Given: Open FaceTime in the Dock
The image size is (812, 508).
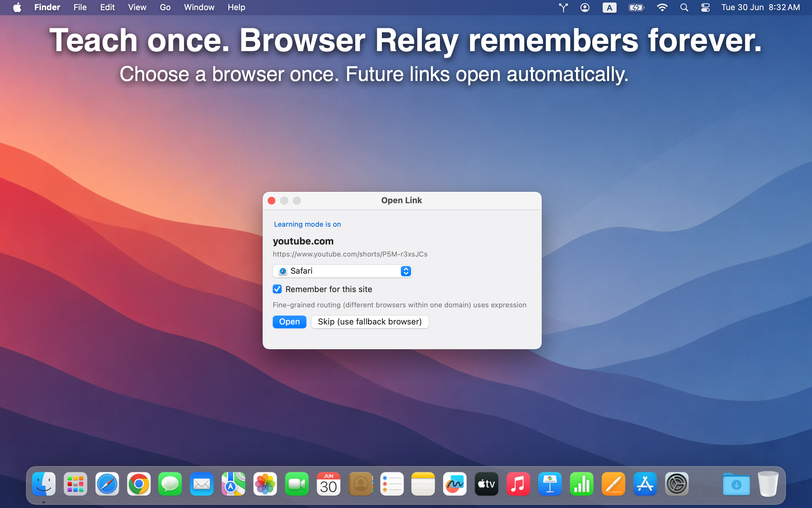Looking at the screenshot, I should pyautogui.click(x=297, y=484).
